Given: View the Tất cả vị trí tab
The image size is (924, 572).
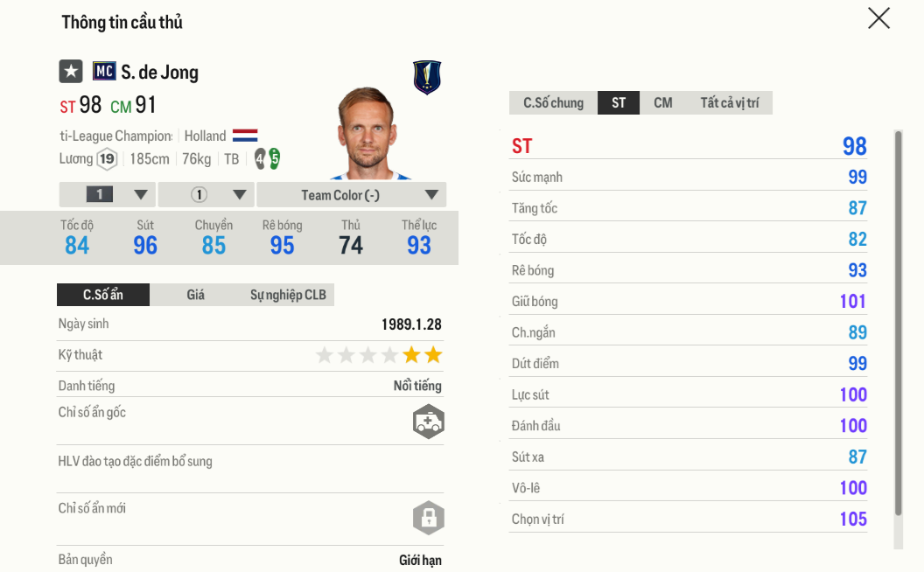Looking at the screenshot, I should coord(729,103).
